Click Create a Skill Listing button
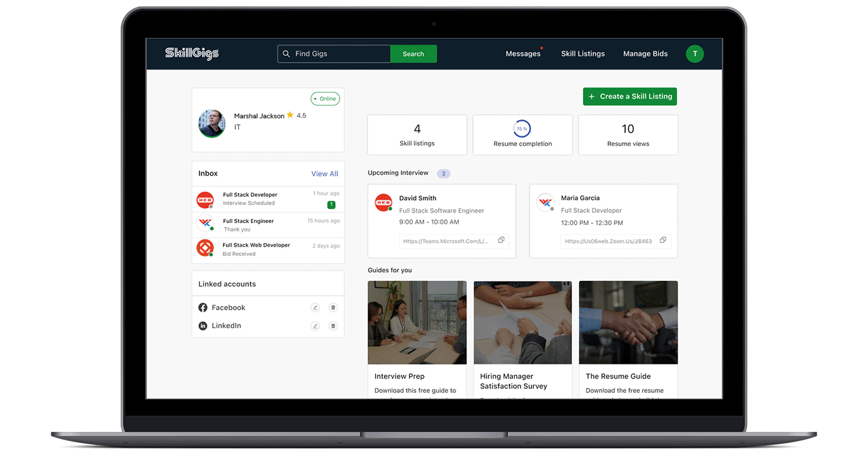Viewport: 868px width, 450px height. pos(629,96)
